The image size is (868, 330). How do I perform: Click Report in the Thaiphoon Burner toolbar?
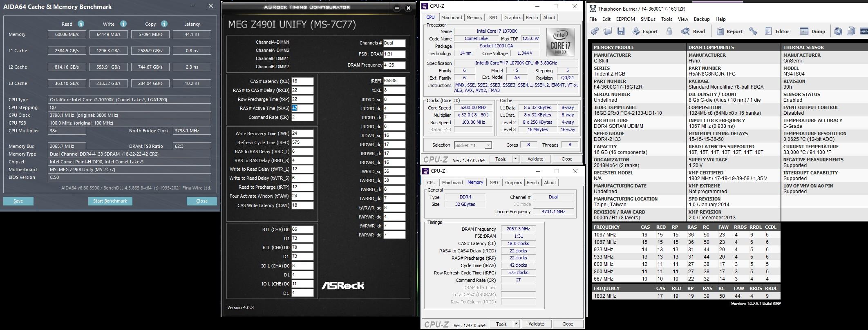pyautogui.click(x=729, y=31)
